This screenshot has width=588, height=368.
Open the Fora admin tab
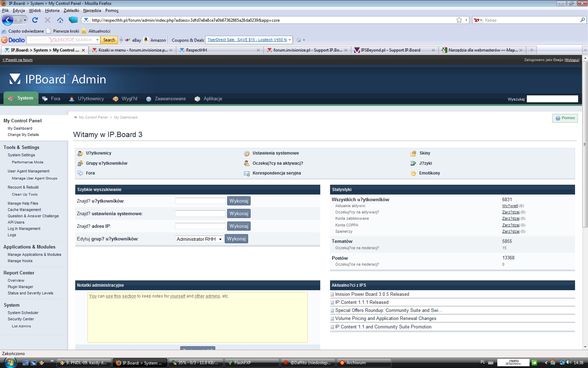pyautogui.click(x=51, y=99)
